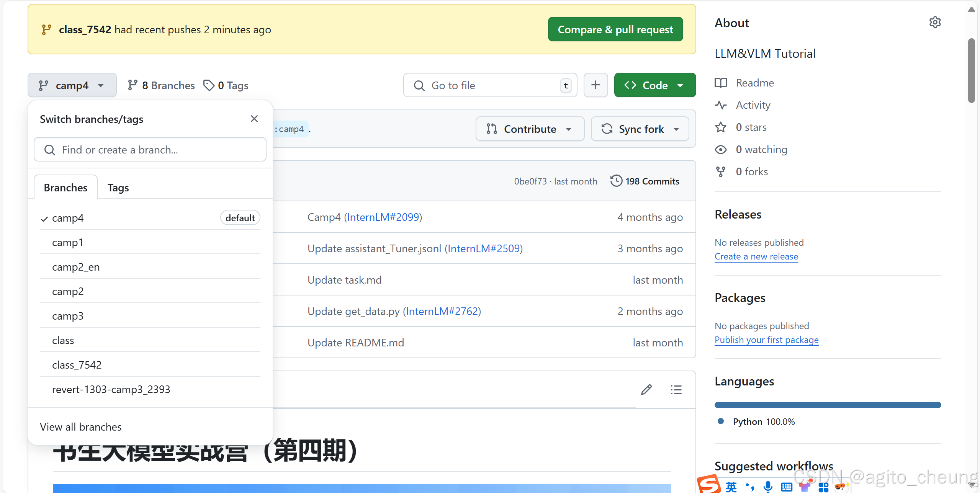The image size is (980, 493).
Task: Edit the README with the pencil icon
Action: coord(646,389)
